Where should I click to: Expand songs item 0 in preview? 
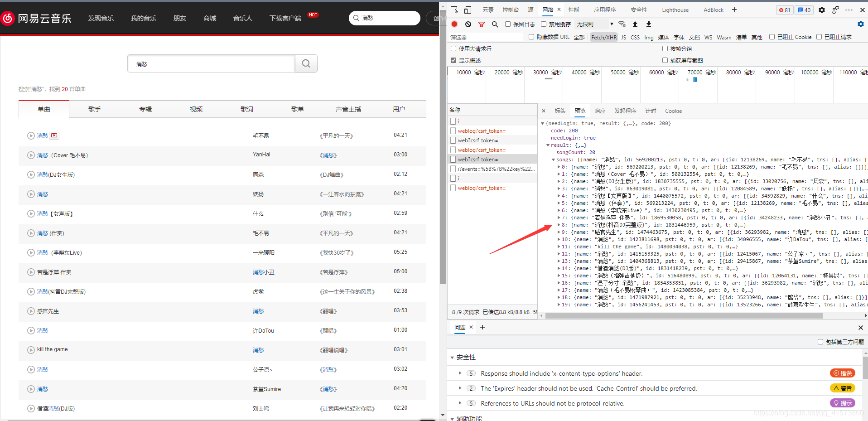coord(559,167)
